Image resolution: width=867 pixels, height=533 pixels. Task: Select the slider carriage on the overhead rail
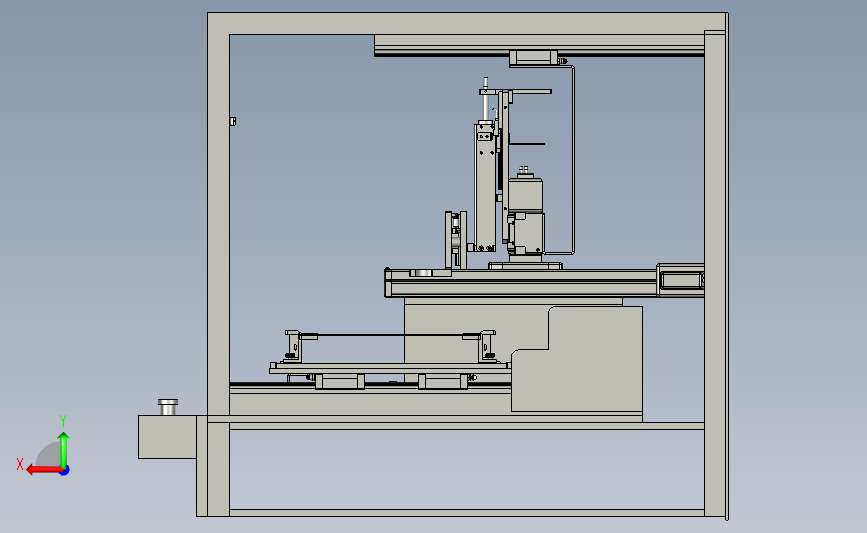click(x=533, y=58)
